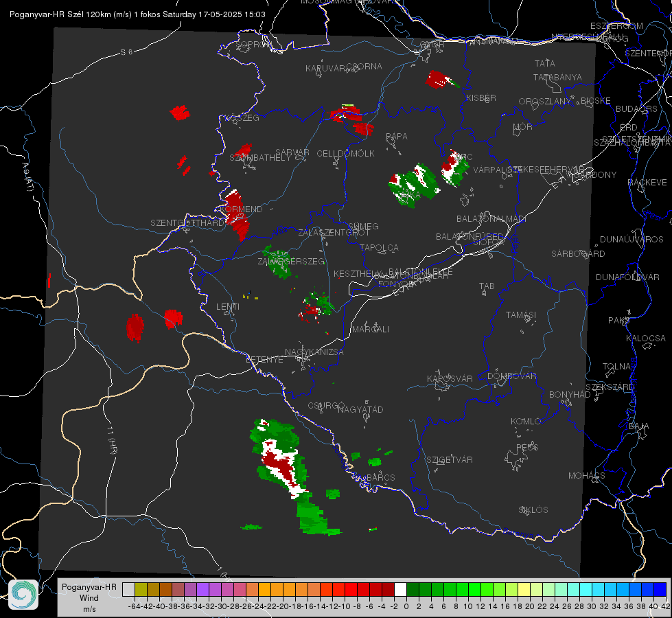
Task: Pick the grey swatch at the legend start
Action: click(x=128, y=589)
